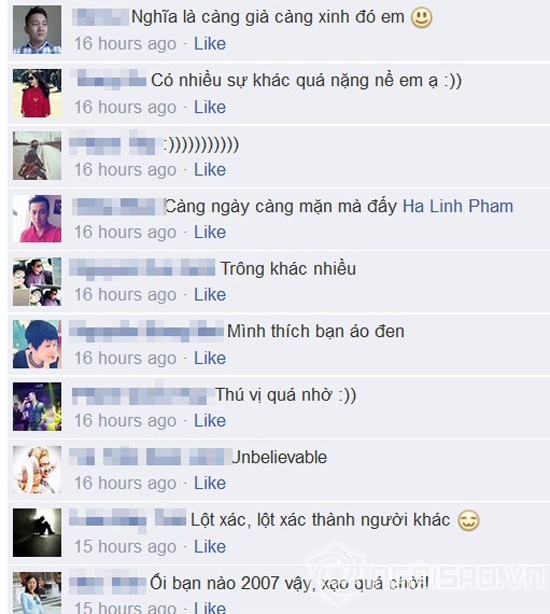Like the comment 'Nghĩa là càng già càng xinh'

tap(210, 43)
